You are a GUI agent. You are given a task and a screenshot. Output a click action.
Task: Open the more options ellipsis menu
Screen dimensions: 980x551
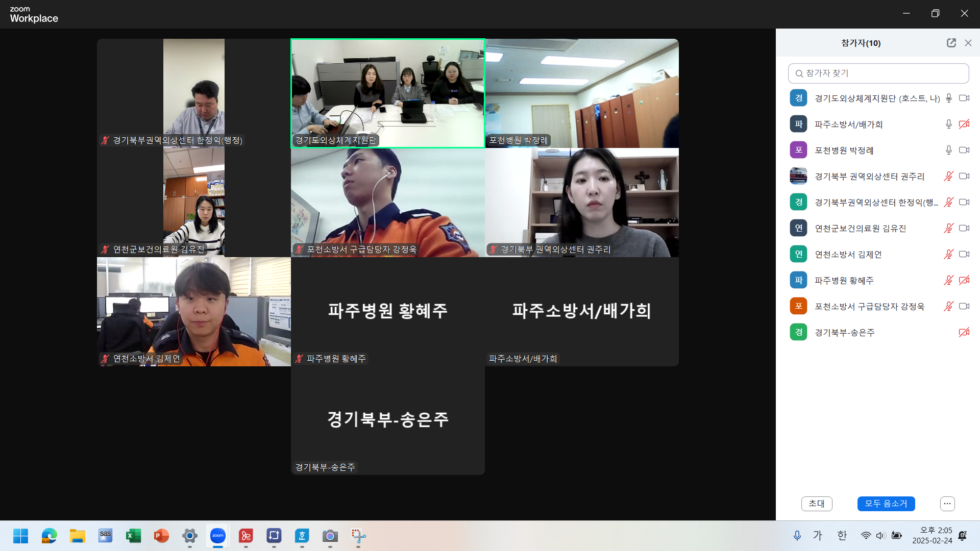pos(947,504)
